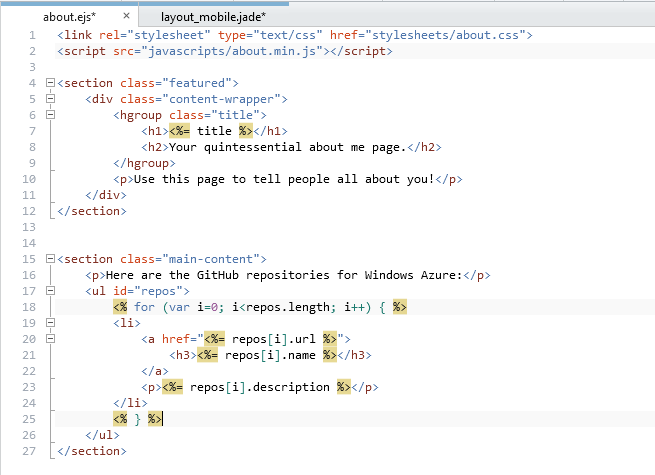The width and height of the screenshot is (655, 475).
Task: Collapse the anchor tag on line 20
Action: tap(50, 338)
